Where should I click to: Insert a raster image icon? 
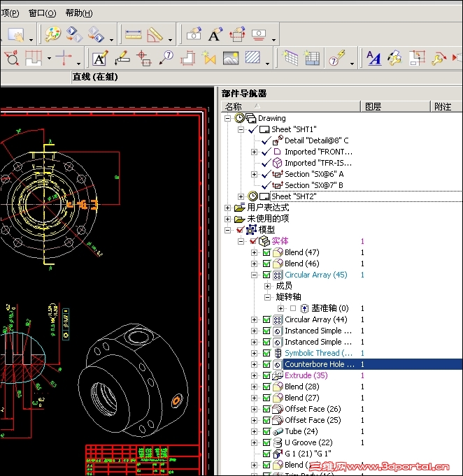(x=231, y=58)
